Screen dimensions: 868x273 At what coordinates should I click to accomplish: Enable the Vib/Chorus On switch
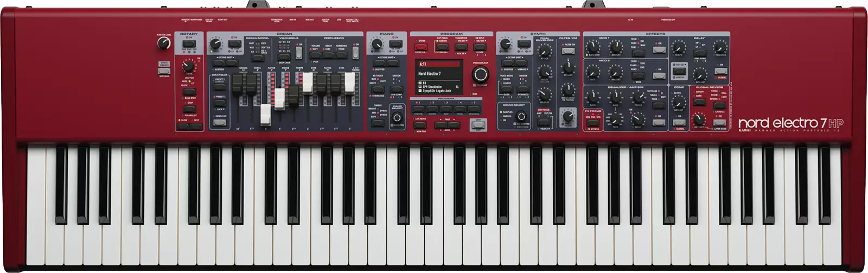point(298,52)
